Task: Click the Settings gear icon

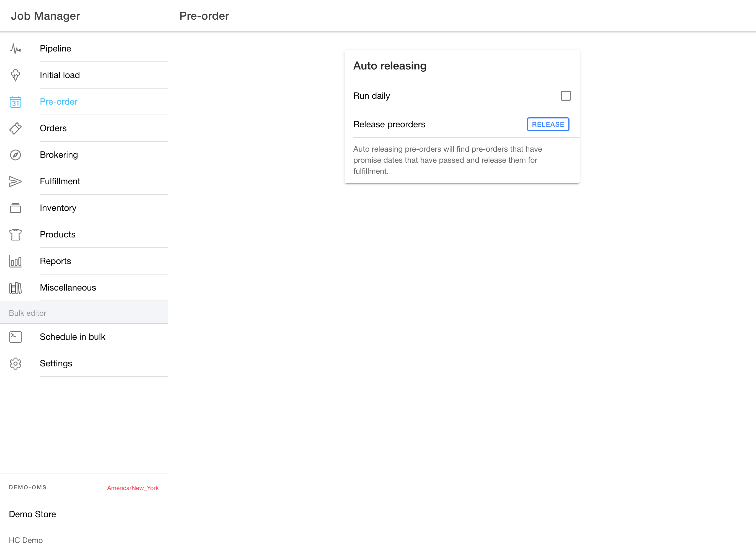Action: (x=15, y=364)
